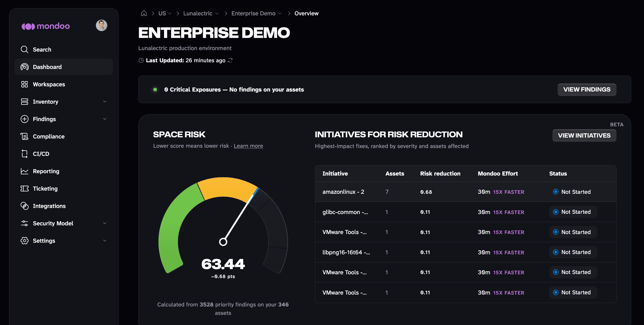The image size is (644, 325).
Task: Click the 63.44 risk score
Action: tap(223, 264)
